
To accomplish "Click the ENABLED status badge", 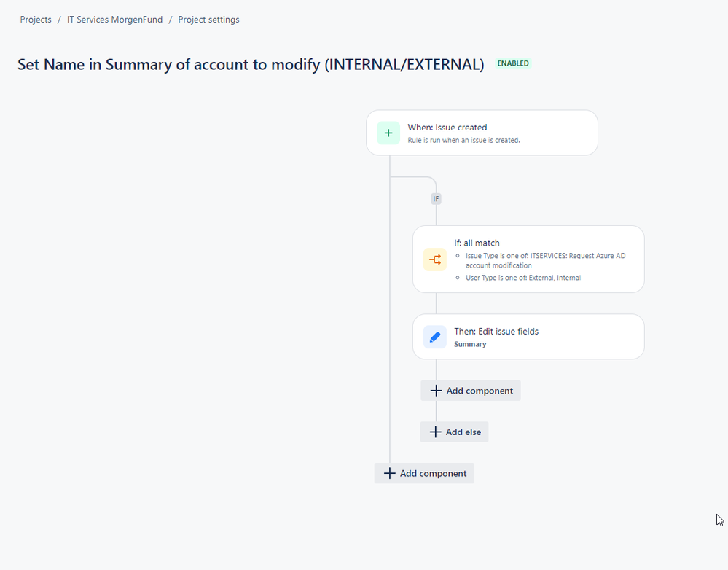I will pos(513,63).
